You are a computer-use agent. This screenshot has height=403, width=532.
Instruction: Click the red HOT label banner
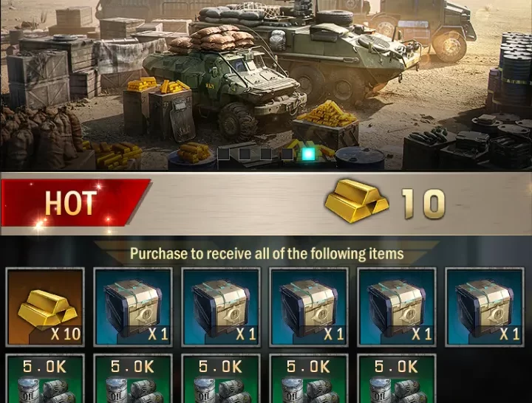pyautogui.click(x=75, y=203)
